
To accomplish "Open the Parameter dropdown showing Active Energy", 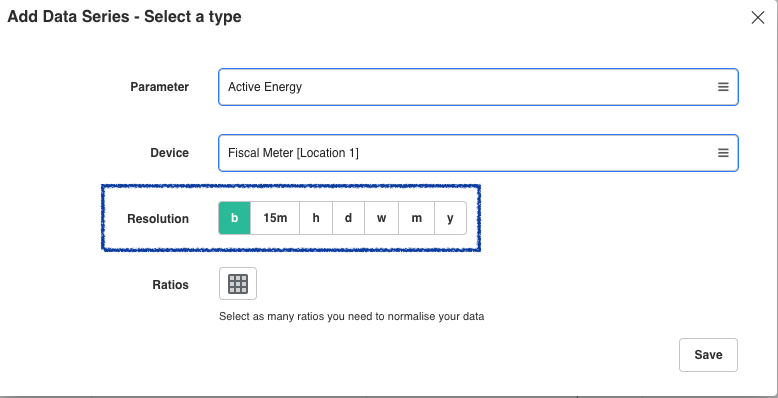I will pyautogui.click(x=478, y=87).
